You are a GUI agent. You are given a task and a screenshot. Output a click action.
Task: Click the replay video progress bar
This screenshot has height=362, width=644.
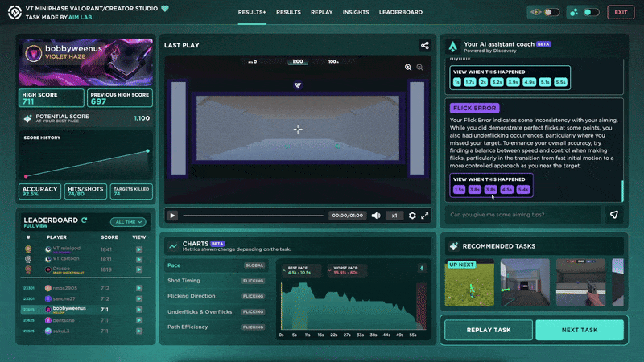pyautogui.click(x=254, y=216)
